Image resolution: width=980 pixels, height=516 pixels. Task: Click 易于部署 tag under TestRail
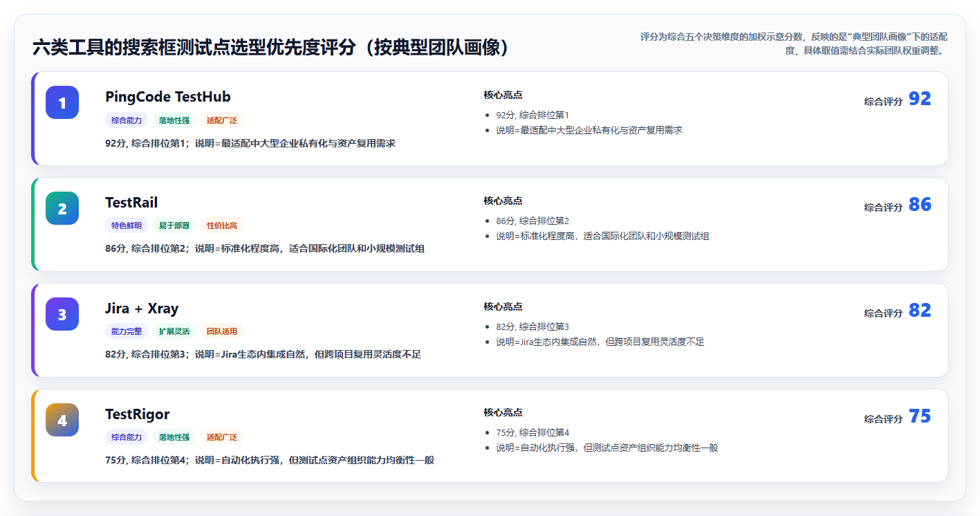point(174,225)
